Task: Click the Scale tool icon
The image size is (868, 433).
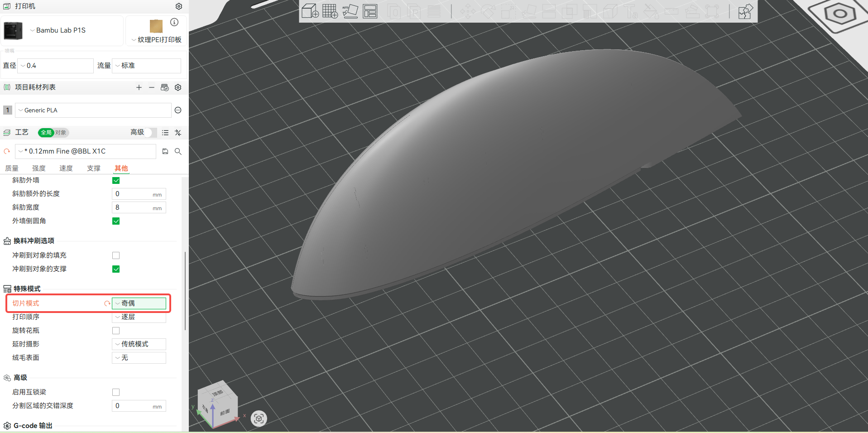Action: [x=508, y=11]
